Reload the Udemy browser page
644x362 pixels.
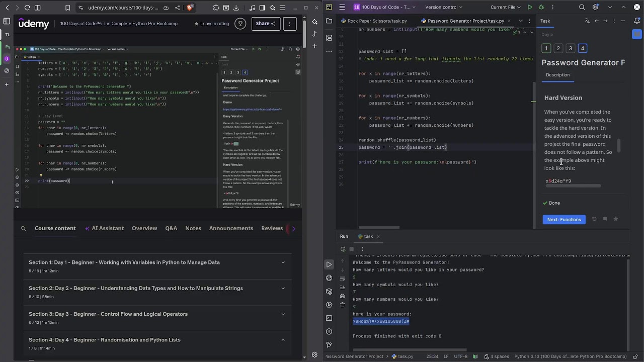27,8
